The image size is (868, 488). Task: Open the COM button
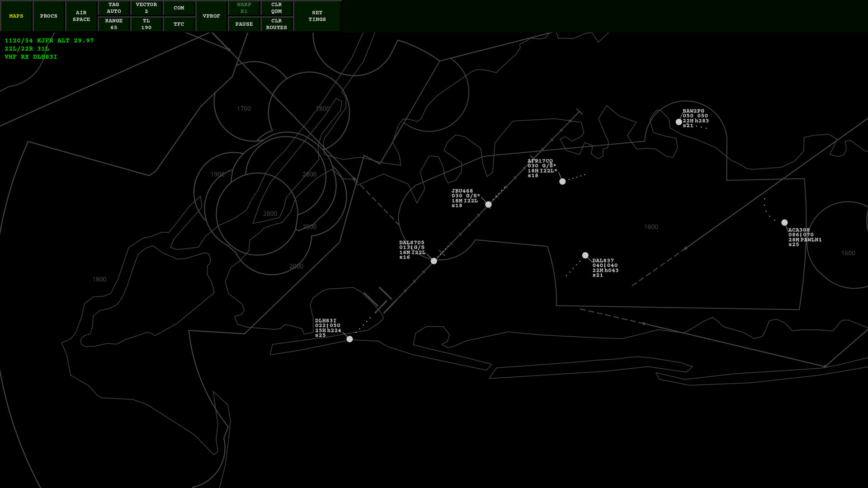pyautogui.click(x=179, y=8)
